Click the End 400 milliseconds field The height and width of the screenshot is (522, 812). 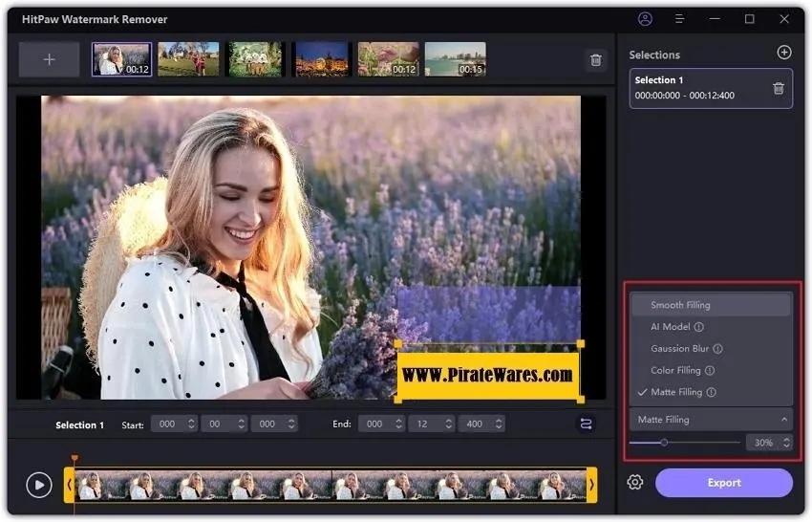tap(475, 424)
